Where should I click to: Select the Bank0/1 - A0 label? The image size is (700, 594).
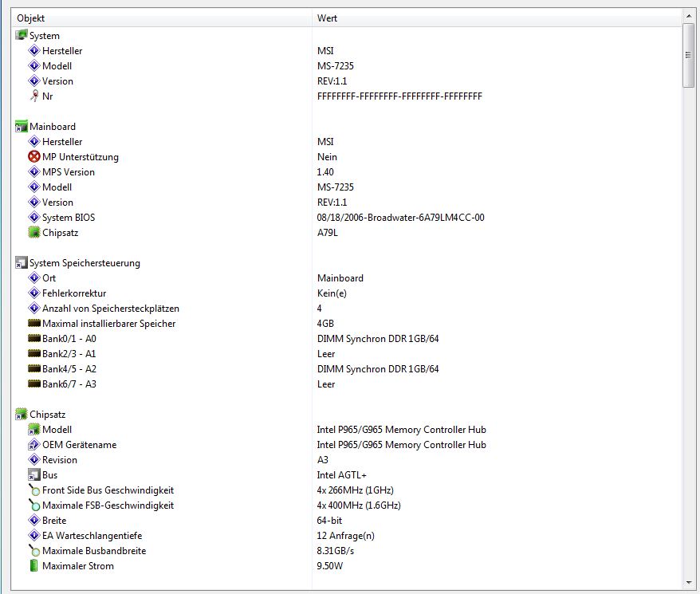click(x=69, y=339)
